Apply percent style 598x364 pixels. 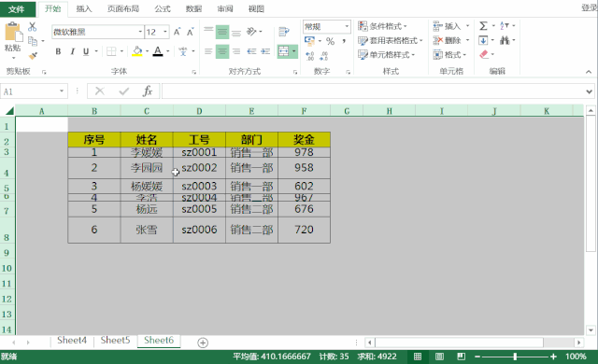tap(330, 41)
